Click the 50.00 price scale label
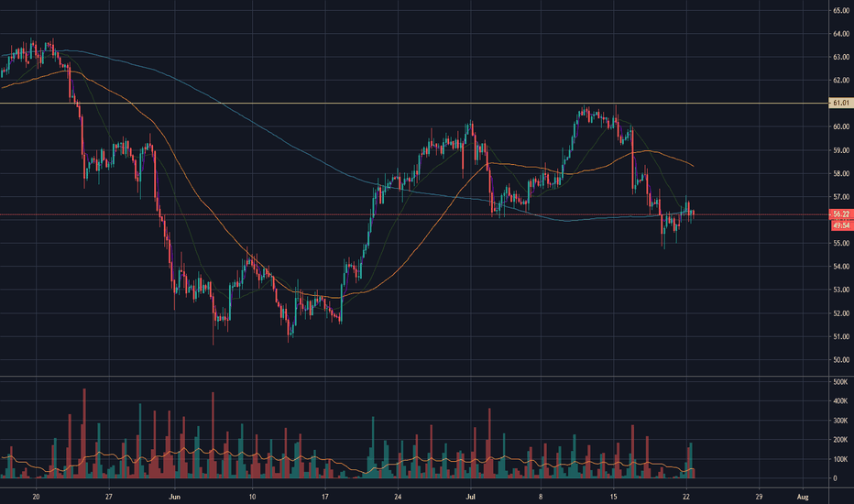 click(x=841, y=359)
